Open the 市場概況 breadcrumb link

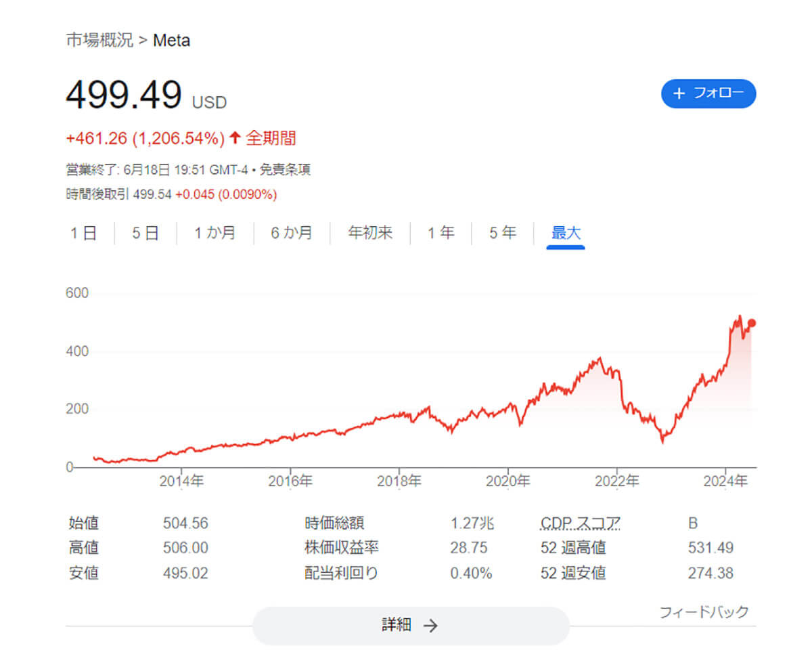tap(99, 40)
